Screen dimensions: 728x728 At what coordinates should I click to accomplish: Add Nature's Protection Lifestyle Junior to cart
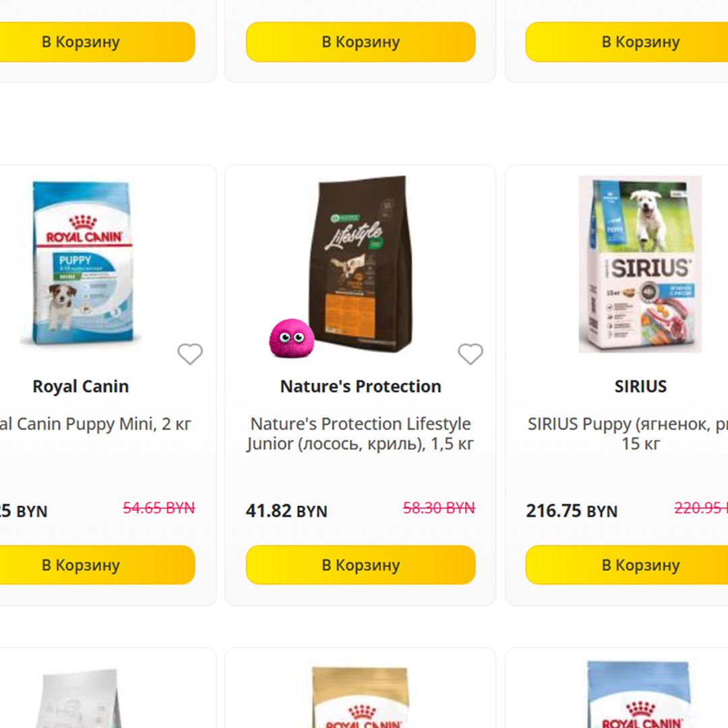[360, 565]
